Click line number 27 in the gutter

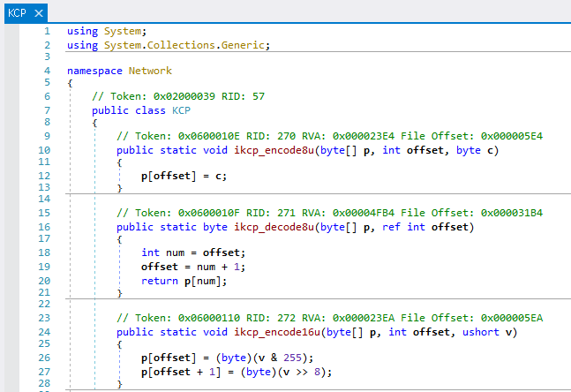[x=44, y=372]
